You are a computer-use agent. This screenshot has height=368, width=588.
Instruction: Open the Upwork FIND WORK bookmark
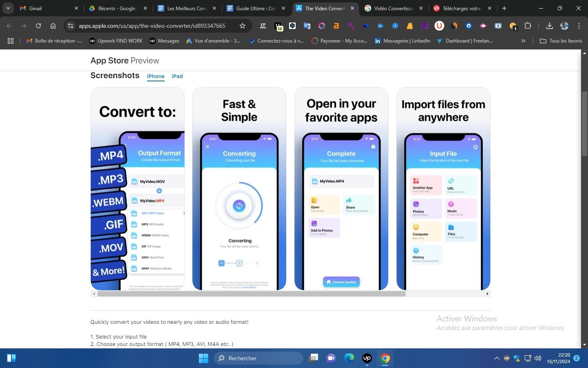(116, 41)
